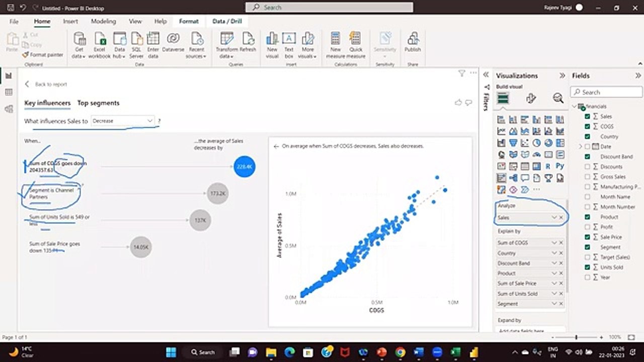Click the zoom slider in status bar
The height and width of the screenshot is (362, 644).
576,337
